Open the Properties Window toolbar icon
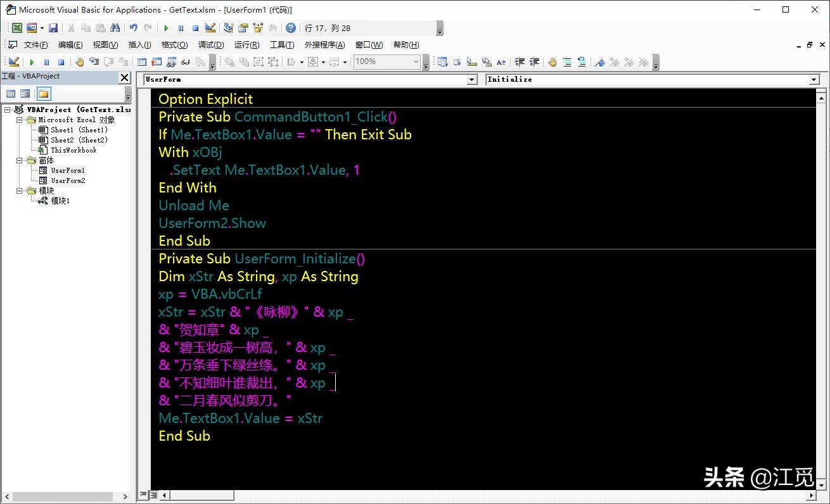The height and width of the screenshot is (504, 830). point(243,28)
